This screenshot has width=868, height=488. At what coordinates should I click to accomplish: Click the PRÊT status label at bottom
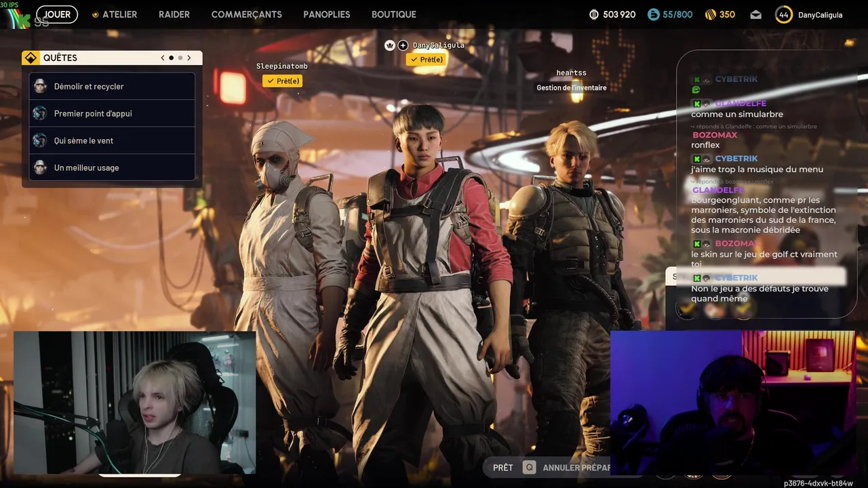pyautogui.click(x=502, y=468)
